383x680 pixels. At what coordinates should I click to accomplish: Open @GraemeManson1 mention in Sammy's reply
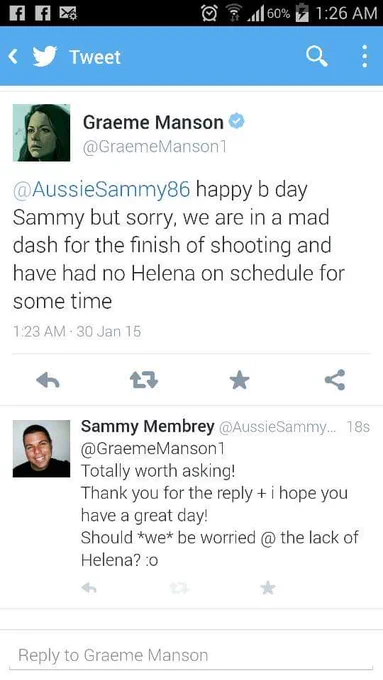(153, 448)
